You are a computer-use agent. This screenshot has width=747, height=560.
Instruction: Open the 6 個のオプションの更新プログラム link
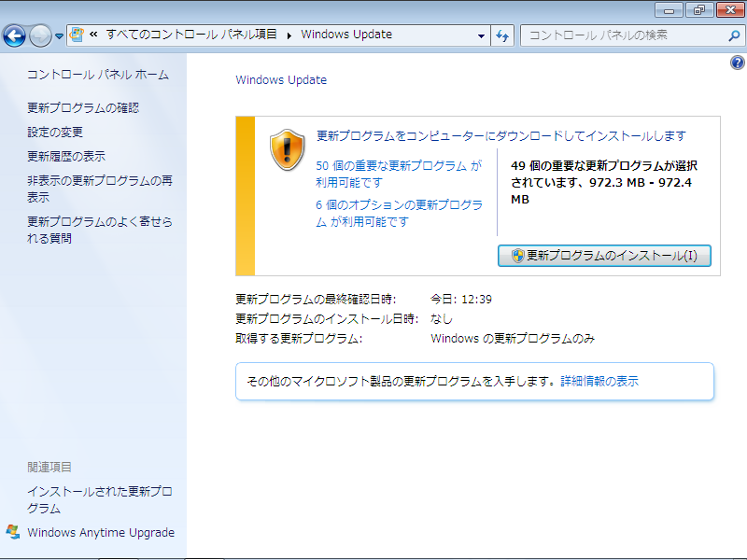click(400, 213)
